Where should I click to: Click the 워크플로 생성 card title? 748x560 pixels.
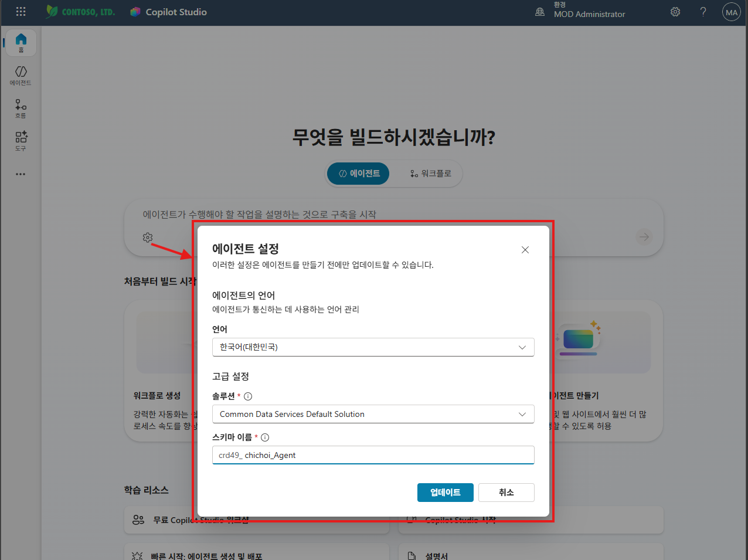click(157, 396)
